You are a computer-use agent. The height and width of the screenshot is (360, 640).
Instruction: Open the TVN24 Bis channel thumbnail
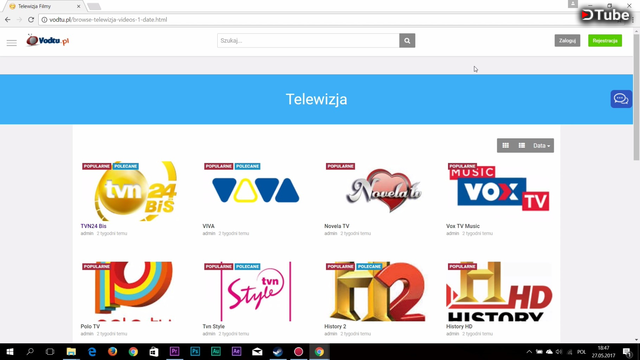click(x=135, y=191)
